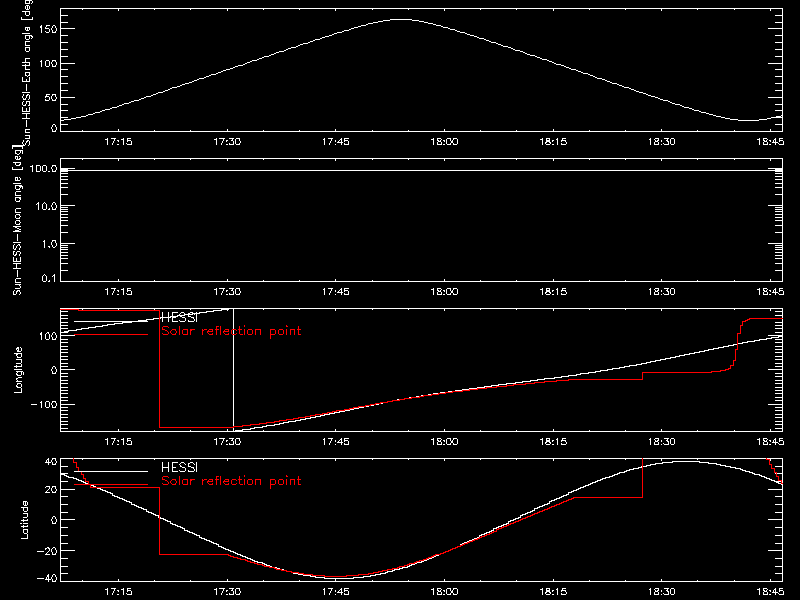Viewport: 800px width, 600px height.
Task: Select the 100 tick on Longitude plot
Action: coord(47,336)
